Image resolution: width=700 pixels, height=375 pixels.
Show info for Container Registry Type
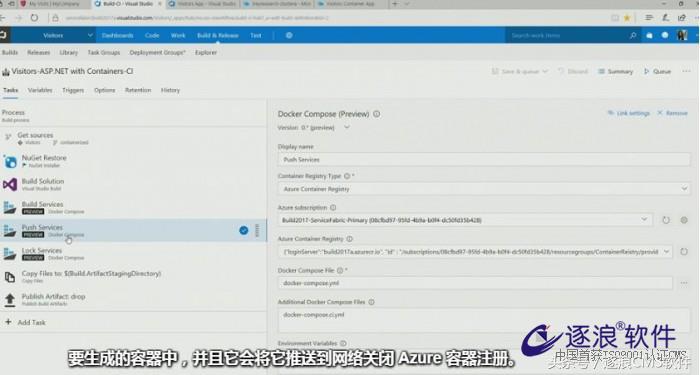click(346, 176)
